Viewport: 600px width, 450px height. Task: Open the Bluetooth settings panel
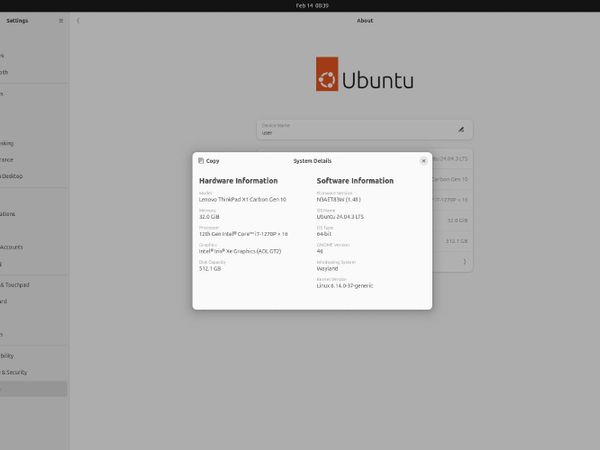[x=8, y=72]
